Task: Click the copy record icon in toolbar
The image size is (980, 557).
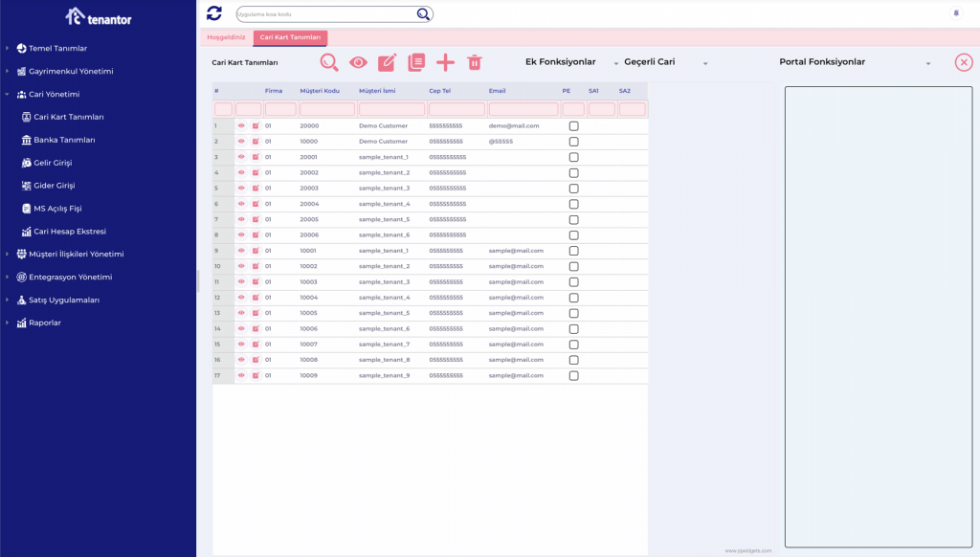Action: click(416, 62)
